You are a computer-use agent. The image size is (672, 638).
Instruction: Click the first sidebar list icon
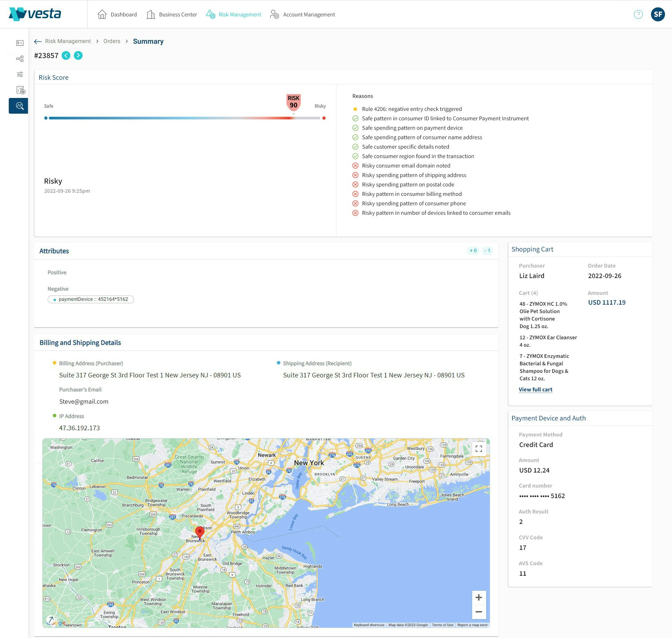20,43
